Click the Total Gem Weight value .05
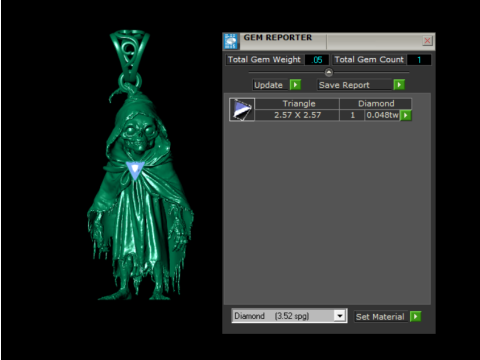Screen dimensions: 480x360 click(317, 60)
